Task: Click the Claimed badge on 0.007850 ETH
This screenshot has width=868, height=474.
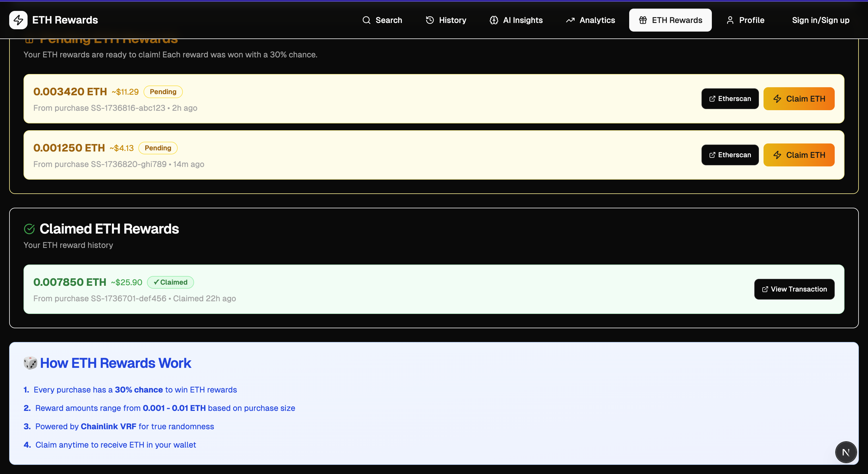Action: coord(170,282)
